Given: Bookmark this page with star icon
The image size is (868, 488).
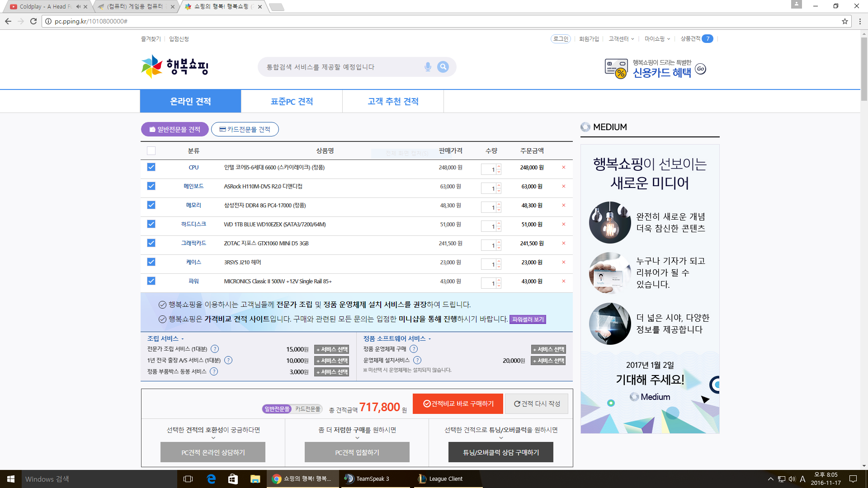Looking at the screenshot, I should [x=844, y=21].
